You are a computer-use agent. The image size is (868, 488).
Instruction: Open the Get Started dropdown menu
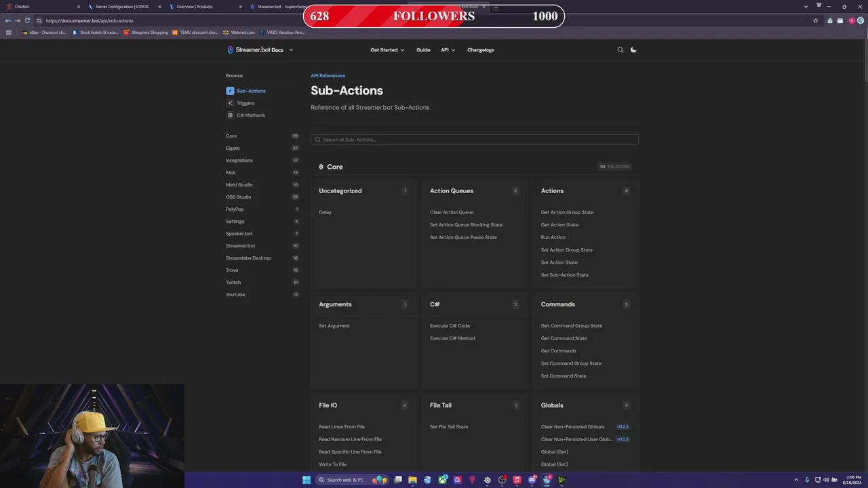coord(387,49)
